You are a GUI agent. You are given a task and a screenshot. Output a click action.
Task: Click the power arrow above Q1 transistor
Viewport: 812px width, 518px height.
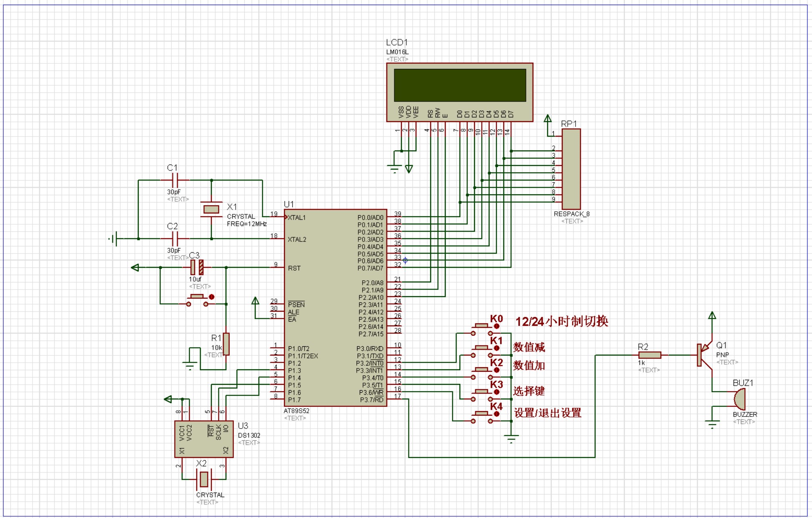(712, 315)
